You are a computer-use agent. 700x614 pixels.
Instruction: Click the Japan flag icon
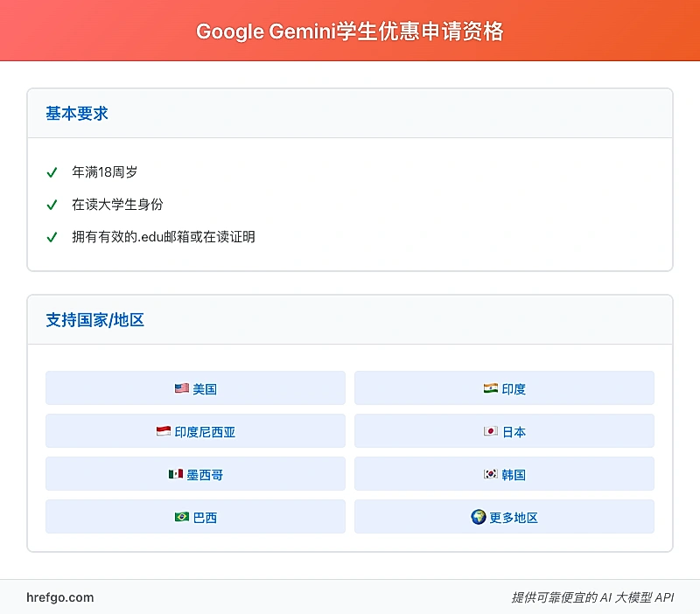tap(491, 431)
